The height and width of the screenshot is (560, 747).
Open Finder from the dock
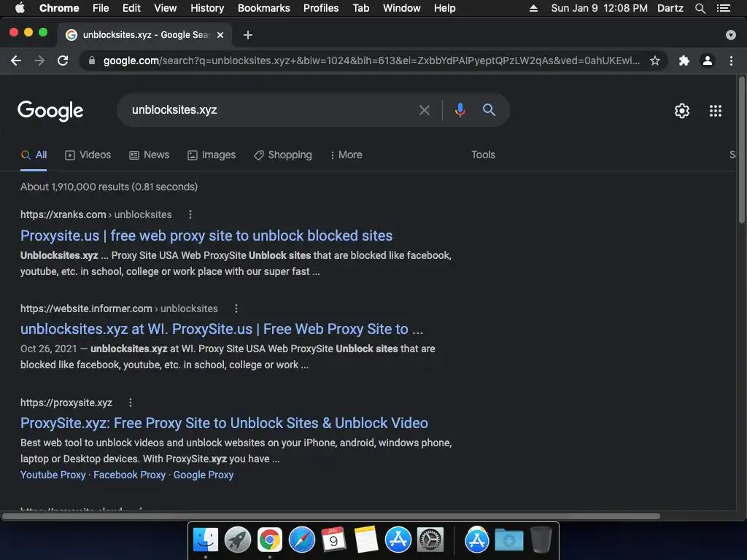pyautogui.click(x=206, y=540)
